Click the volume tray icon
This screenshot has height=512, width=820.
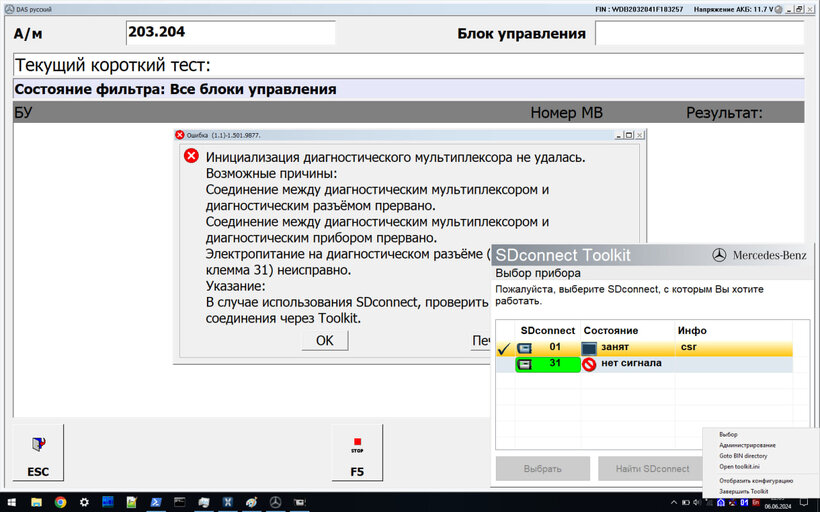coord(697,503)
